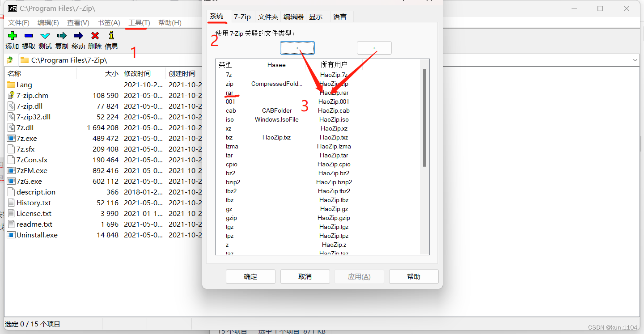This screenshot has width=644, height=334.
Task: Select the 7zG.exe file icon
Action: pos(11,181)
